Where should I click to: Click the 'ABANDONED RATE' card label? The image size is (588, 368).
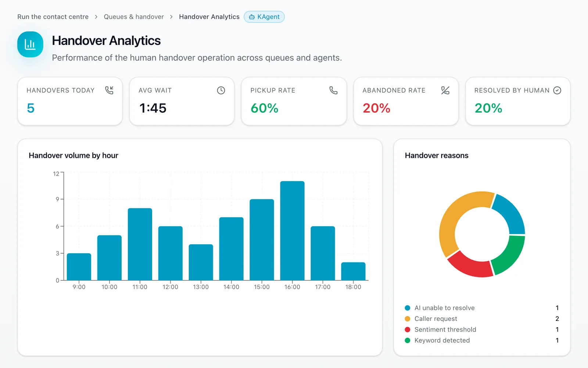point(394,91)
